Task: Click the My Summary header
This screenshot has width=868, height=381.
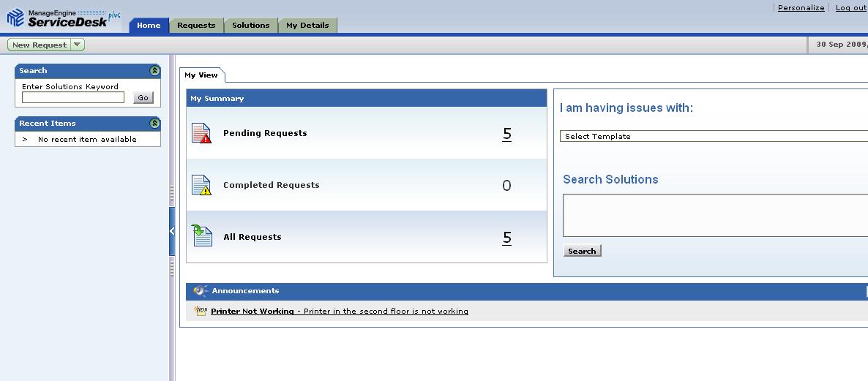Action: coord(367,99)
